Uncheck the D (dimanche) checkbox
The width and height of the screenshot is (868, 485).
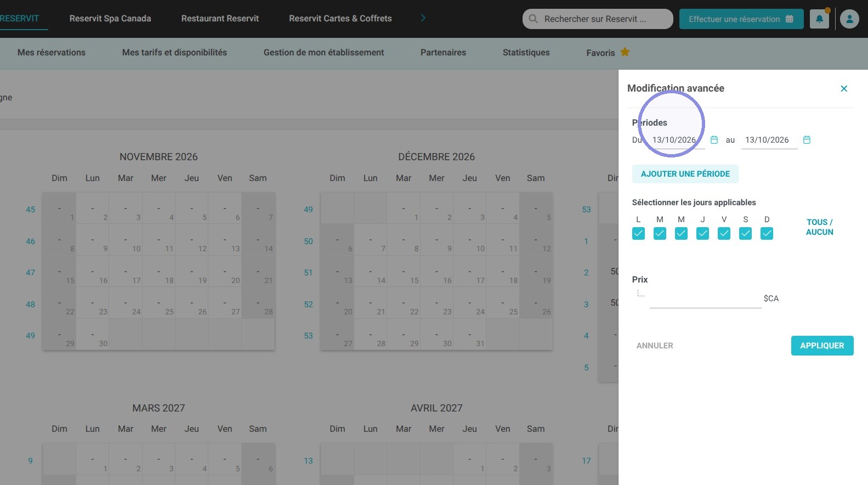point(767,234)
